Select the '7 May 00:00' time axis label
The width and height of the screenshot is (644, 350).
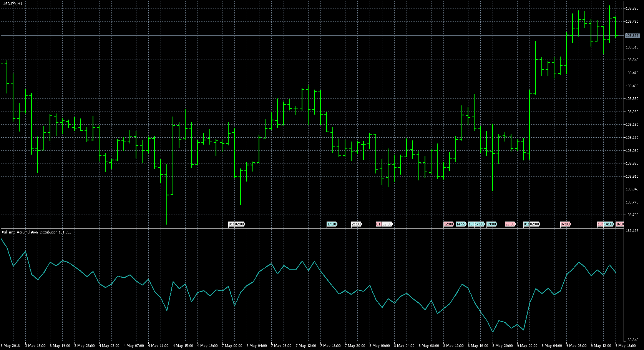pos(232,346)
